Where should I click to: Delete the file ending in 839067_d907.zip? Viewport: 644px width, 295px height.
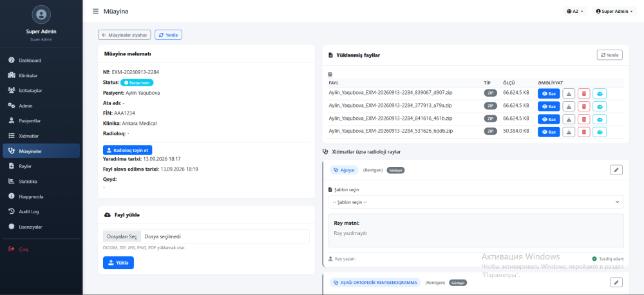583,94
